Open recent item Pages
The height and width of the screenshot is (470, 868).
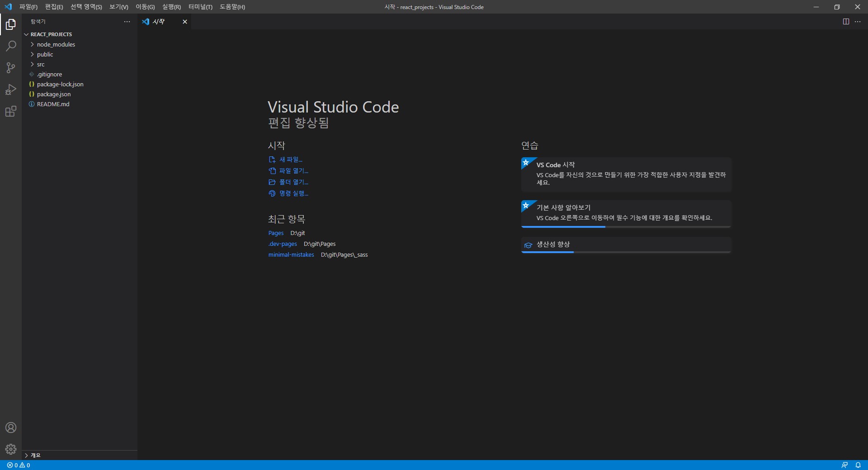coord(276,233)
